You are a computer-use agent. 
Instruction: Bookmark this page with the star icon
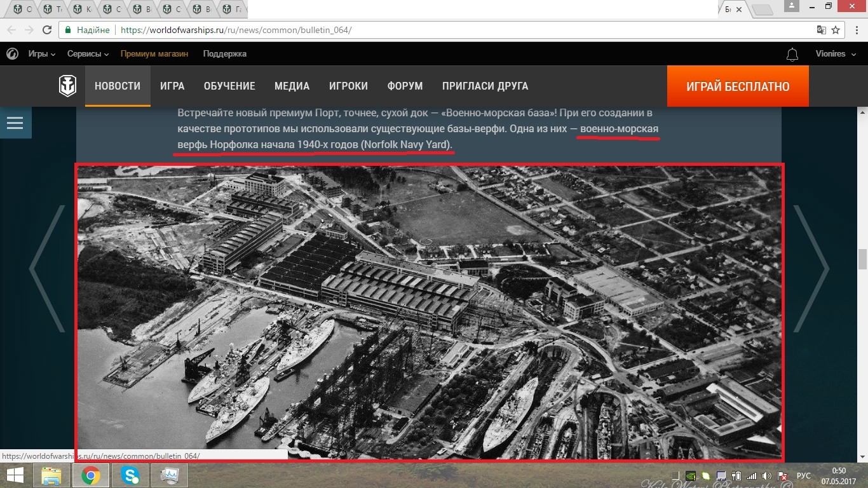(x=836, y=30)
